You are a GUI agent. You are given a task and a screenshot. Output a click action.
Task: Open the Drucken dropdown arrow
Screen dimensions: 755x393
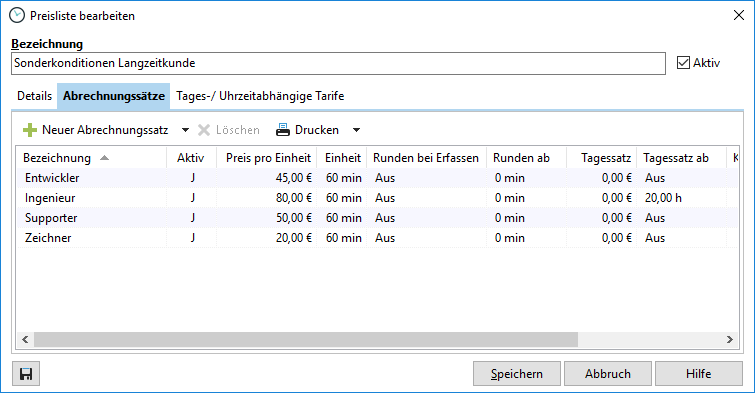pos(356,130)
